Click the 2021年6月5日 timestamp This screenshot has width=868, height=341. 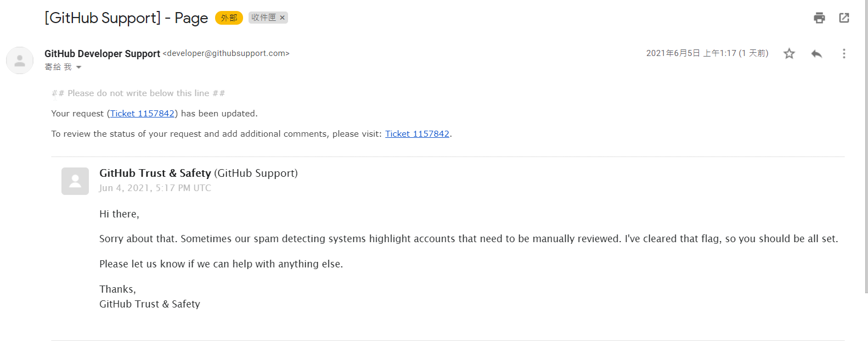(707, 53)
